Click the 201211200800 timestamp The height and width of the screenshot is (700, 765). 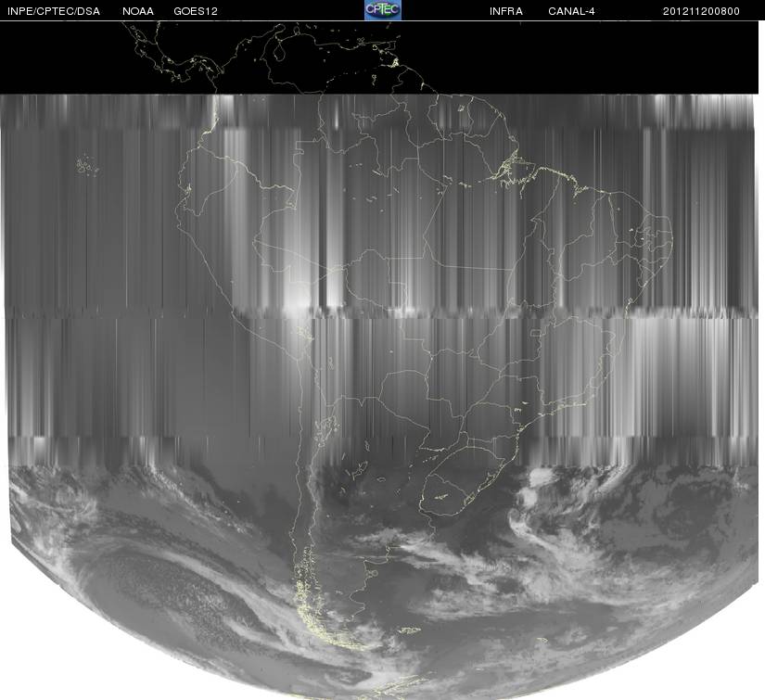pyautogui.click(x=701, y=11)
